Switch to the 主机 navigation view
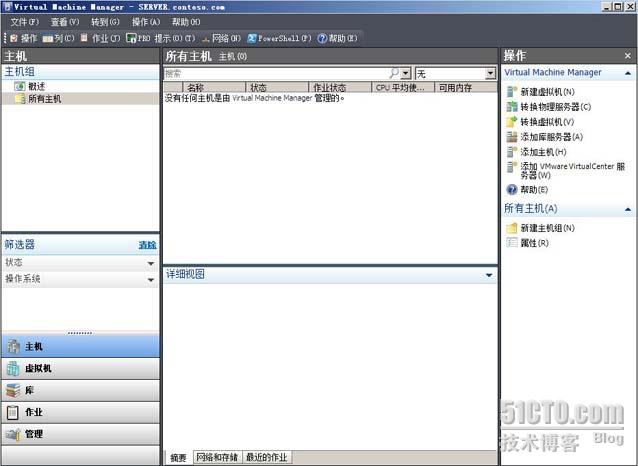The height and width of the screenshot is (466, 638). pos(80,346)
